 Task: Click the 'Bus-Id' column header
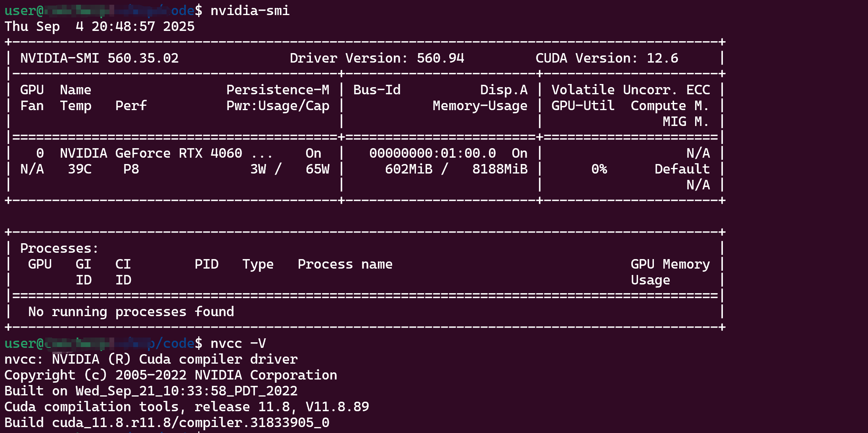[377, 90]
